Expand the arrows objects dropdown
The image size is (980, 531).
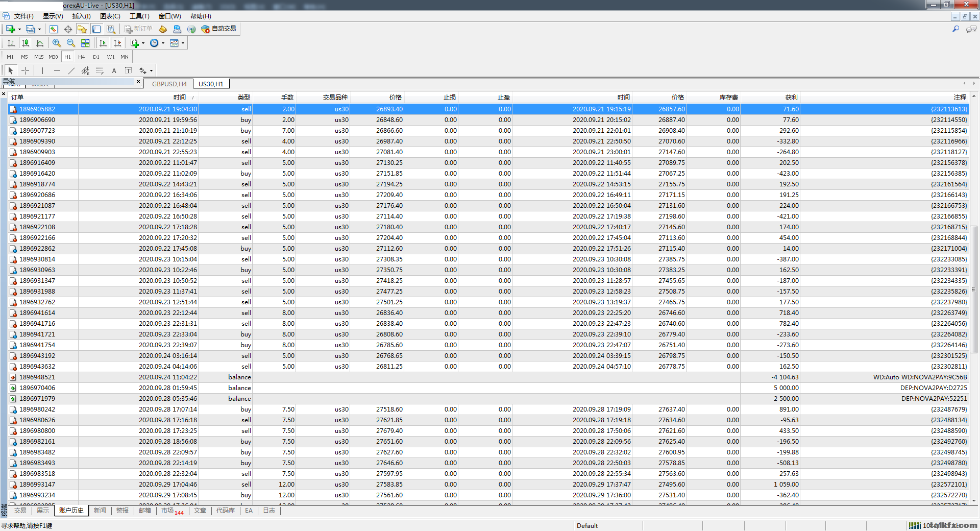click(151, 71)
